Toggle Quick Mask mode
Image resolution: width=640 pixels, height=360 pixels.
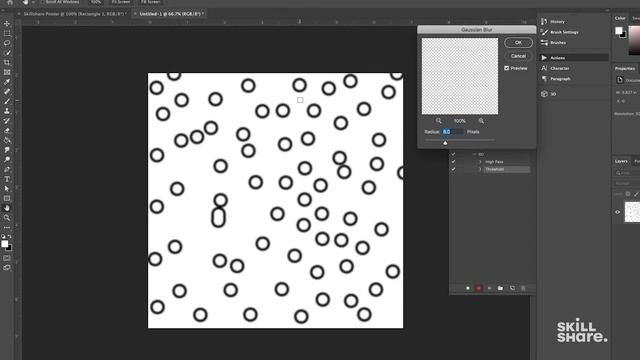7,258
